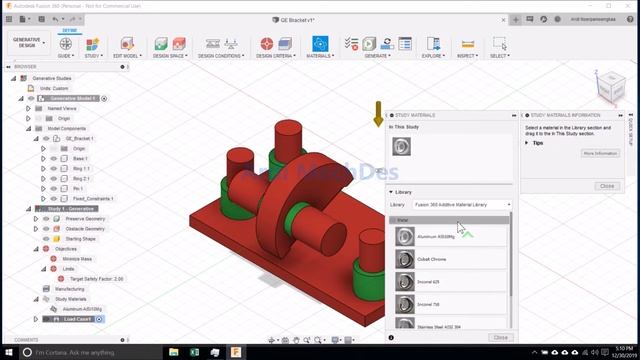
Task: Open the Design Space menu
Action: click(x=170, y=56)
